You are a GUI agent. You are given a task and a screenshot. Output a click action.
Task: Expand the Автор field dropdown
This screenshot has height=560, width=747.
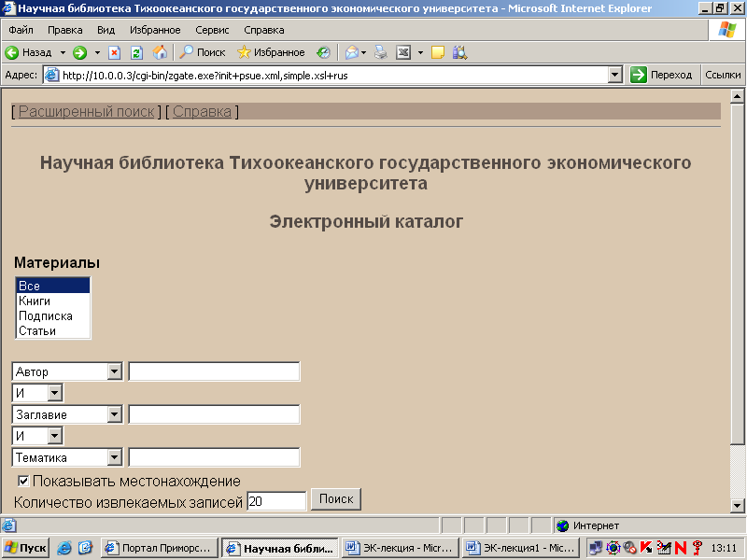point(114,371)
